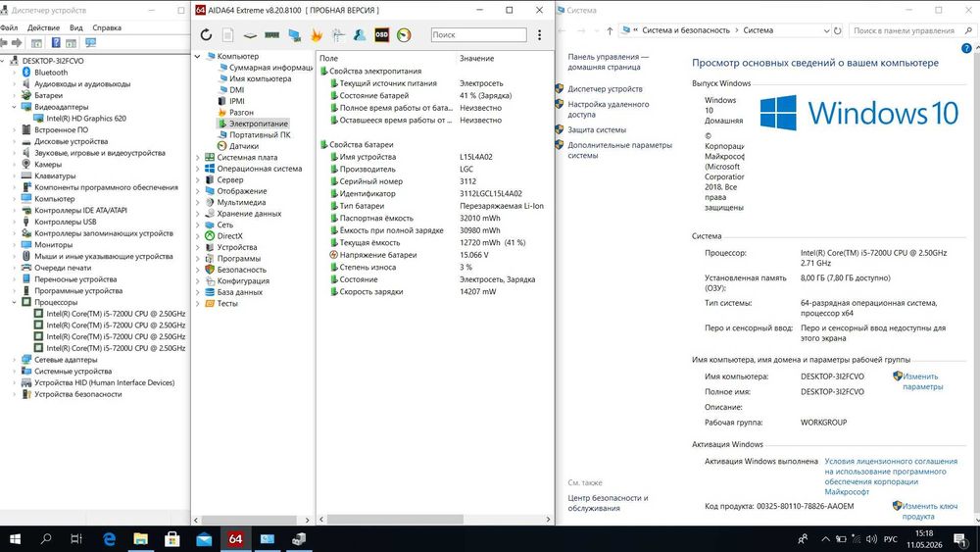Collapse the Видеоадаптеры node
980x552 pixels.
[14, 107]
